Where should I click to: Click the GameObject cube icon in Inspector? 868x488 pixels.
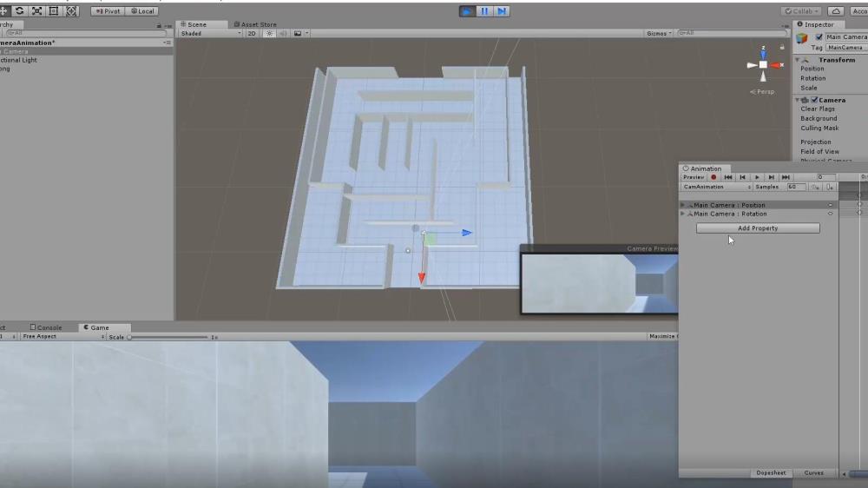(801, 38)
